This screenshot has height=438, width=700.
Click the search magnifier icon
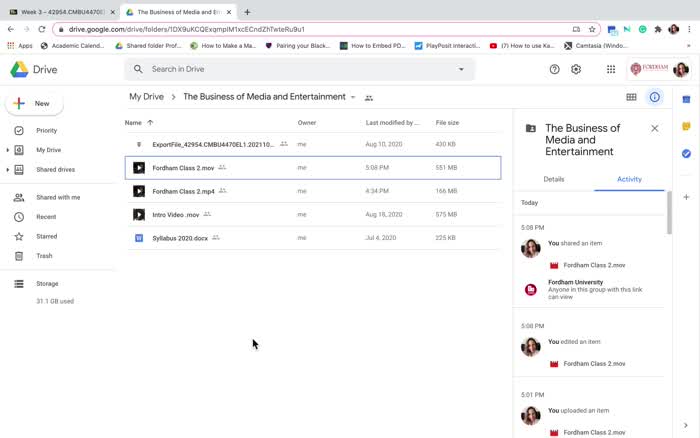pos(138,69)
